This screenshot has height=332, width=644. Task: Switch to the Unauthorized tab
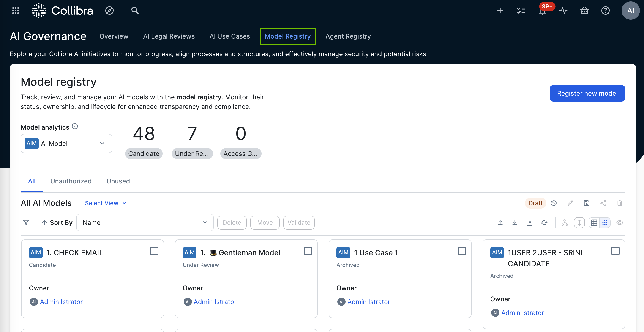[x=71, y=181]
